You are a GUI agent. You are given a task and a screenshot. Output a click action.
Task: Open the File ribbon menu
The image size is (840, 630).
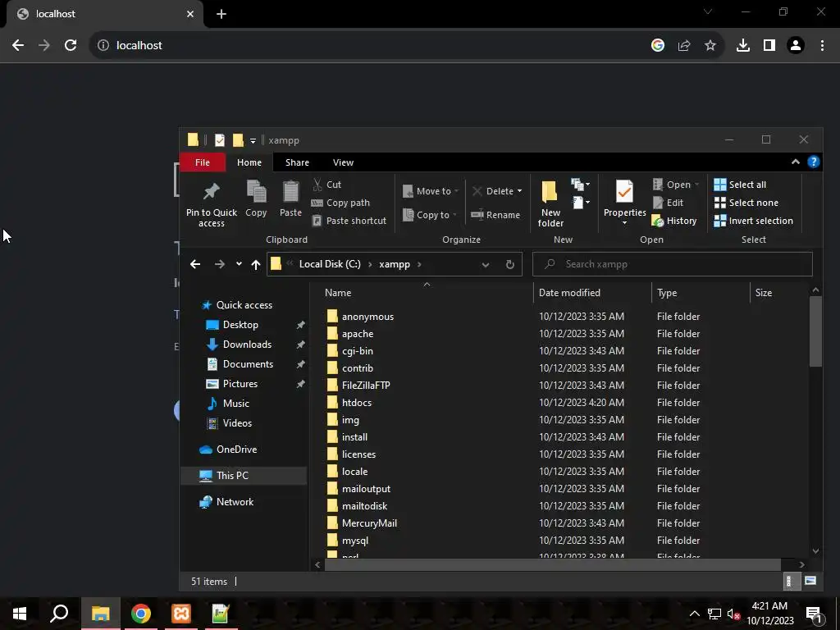click(x=203, y=162)
